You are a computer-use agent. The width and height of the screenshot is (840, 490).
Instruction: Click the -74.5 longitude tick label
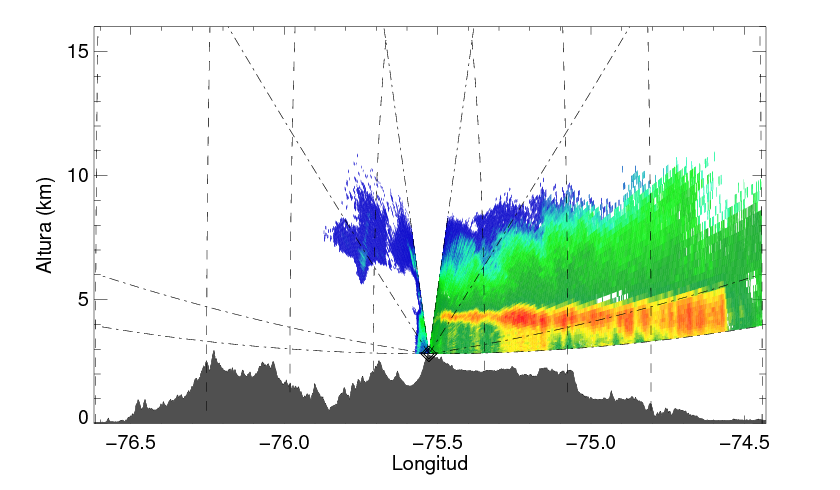(x=744, y=442)
